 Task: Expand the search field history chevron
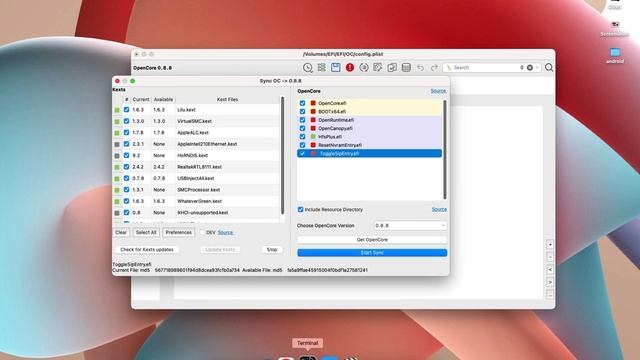point(537,67)
